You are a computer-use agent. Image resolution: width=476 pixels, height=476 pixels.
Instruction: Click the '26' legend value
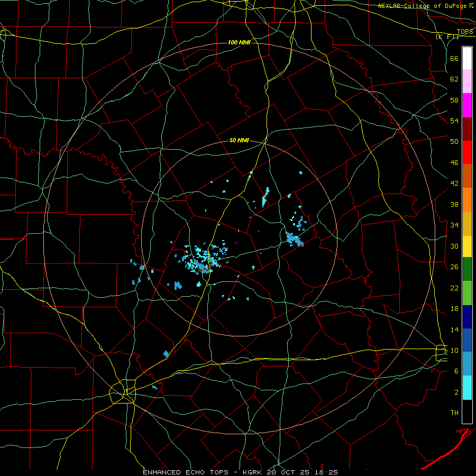tap(454, 267)
